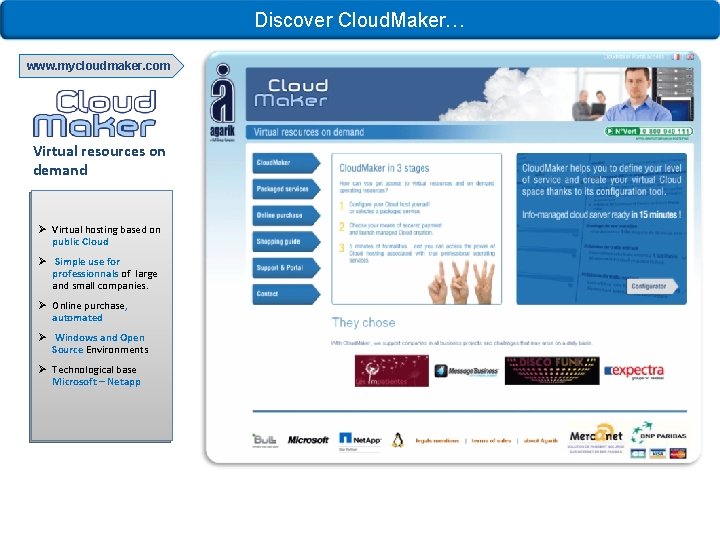The height and width of the screenshot is (540, 720).
Task: Open the legals mentions footer link
Action: pyautogui.click(x=437, y=440)
